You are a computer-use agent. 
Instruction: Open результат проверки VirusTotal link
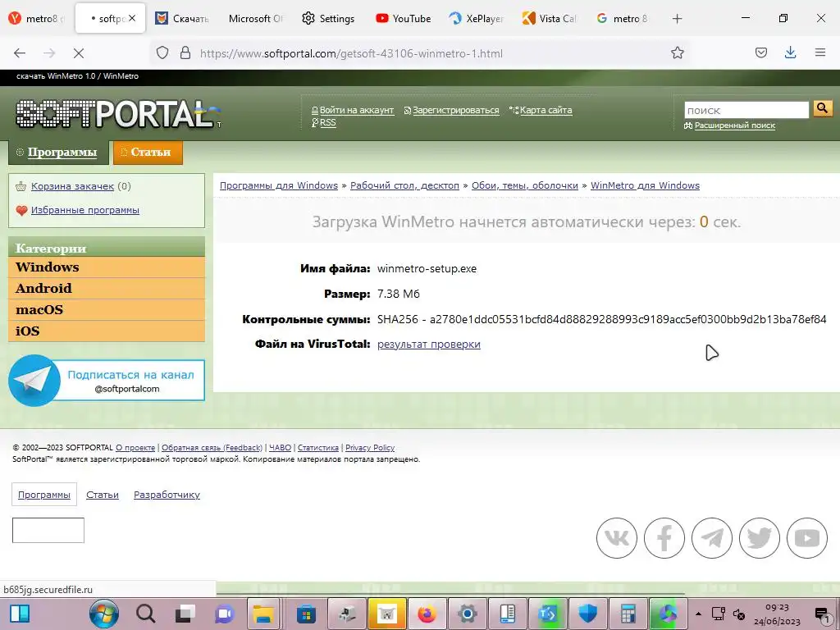[x=428, y=344]
